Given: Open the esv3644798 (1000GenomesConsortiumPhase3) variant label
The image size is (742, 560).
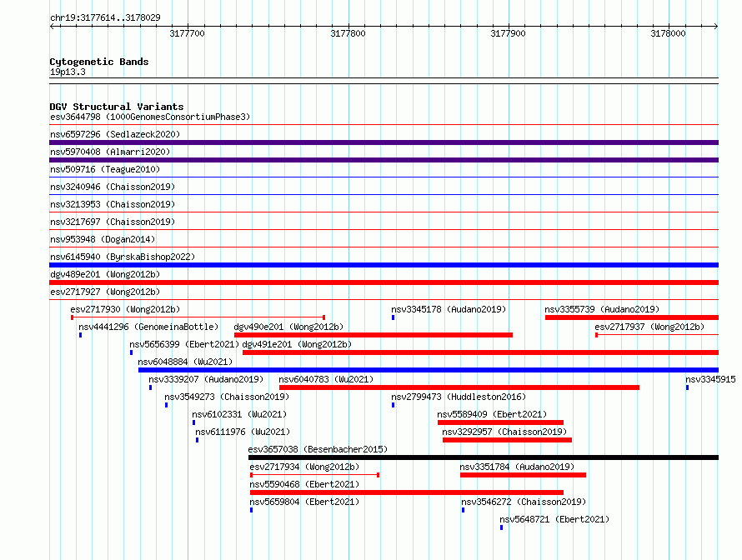Looking at the screenshot, I should coord(149,117).
